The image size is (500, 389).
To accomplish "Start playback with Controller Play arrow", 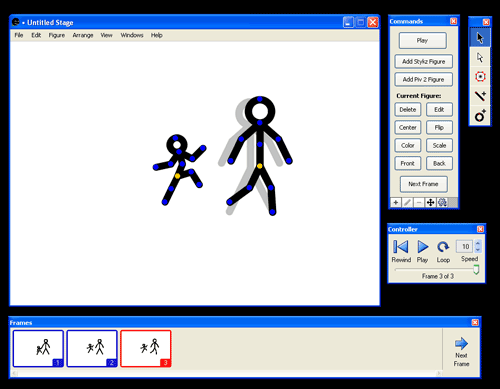I will point(423,247).
